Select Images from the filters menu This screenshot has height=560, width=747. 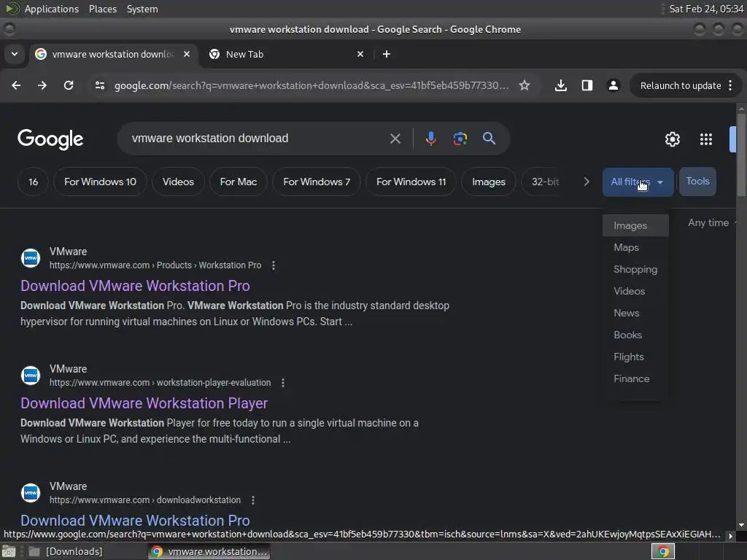[x=635, y=226]
